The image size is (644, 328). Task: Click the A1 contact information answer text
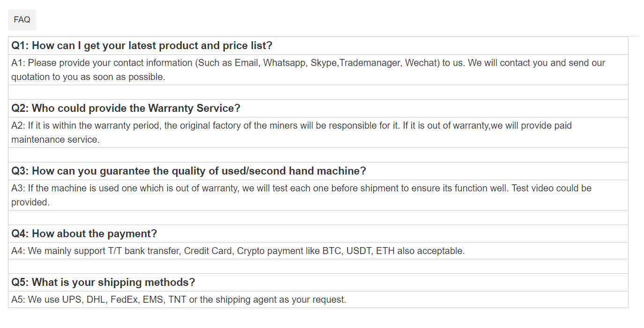pos(308,70)
